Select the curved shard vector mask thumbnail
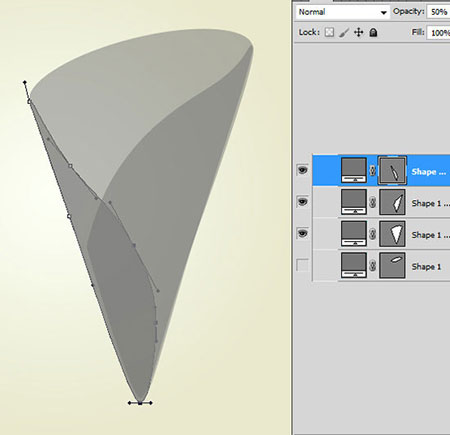Image resolution: width=450 pixels, height=435 pixels. click(392, 202)
